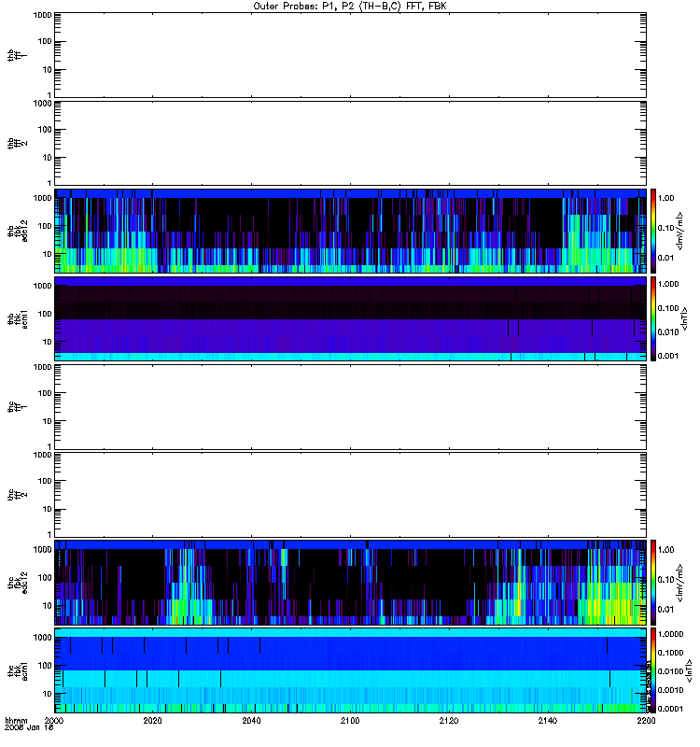The width and height of the screenshot is (700, 747).
Task: Click the "10" y-tick of the thc fft 2 panel
Action: 48,509
